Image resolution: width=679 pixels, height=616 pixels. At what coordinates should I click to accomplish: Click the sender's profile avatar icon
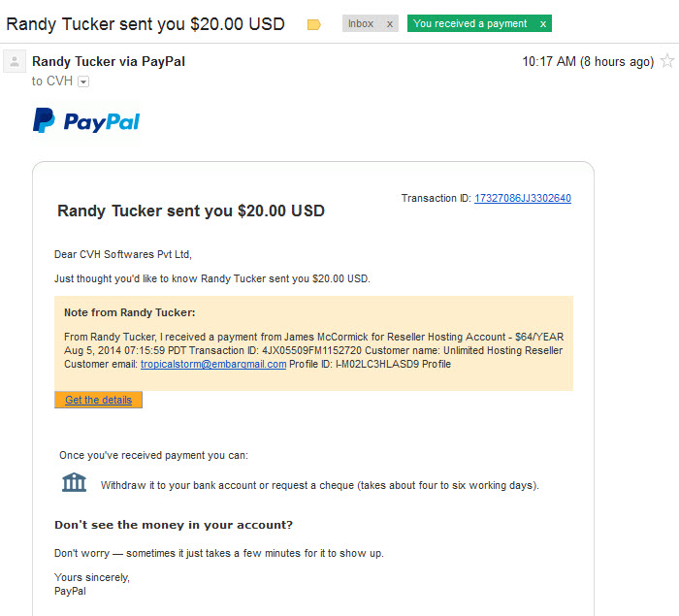tap(15, 62)
